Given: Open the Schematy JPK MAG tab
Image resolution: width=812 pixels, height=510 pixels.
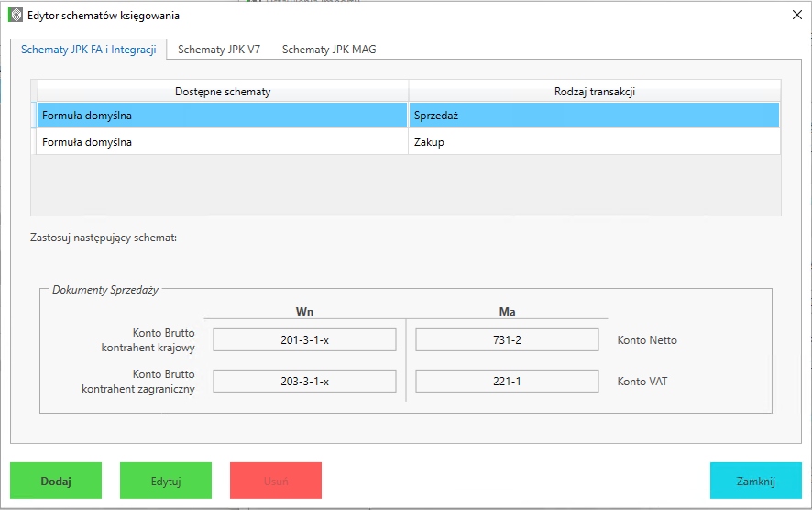Looking at the screenshot, I should pyautogui.click(x=329, y=50).
